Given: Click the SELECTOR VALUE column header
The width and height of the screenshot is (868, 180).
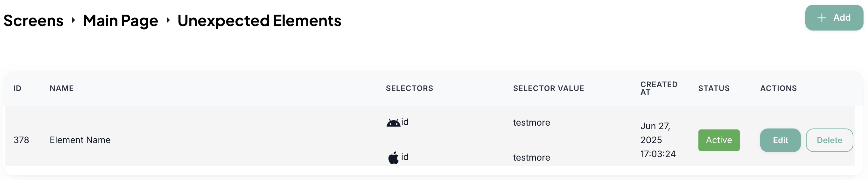Looking at the screenshot, I should pyautogui.click(x=548, y=88).
